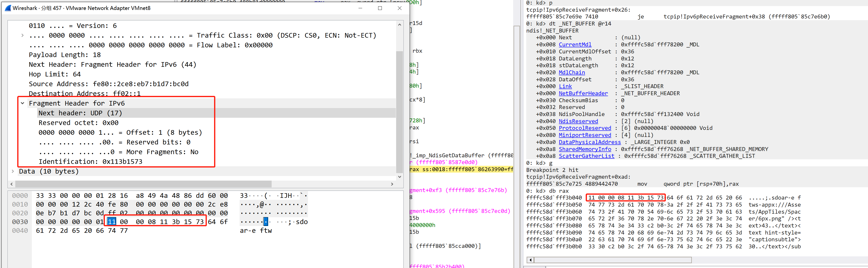This screenshot has height=268, width=868.
Task: Select the Source Address row
Action: point(202,84)
